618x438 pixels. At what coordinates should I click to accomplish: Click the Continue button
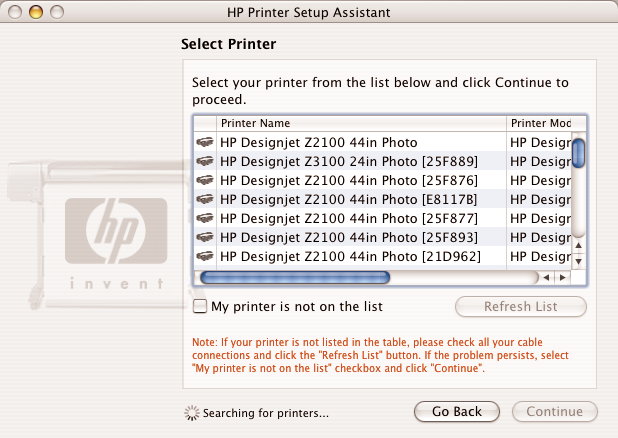tap(555, 411)
